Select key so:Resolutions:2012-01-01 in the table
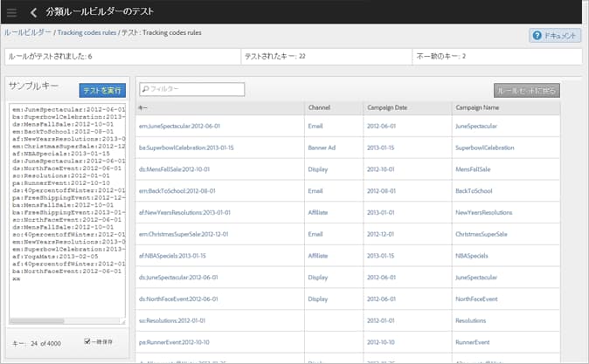This screenshot has height=364, width=589. coord(171,320)
